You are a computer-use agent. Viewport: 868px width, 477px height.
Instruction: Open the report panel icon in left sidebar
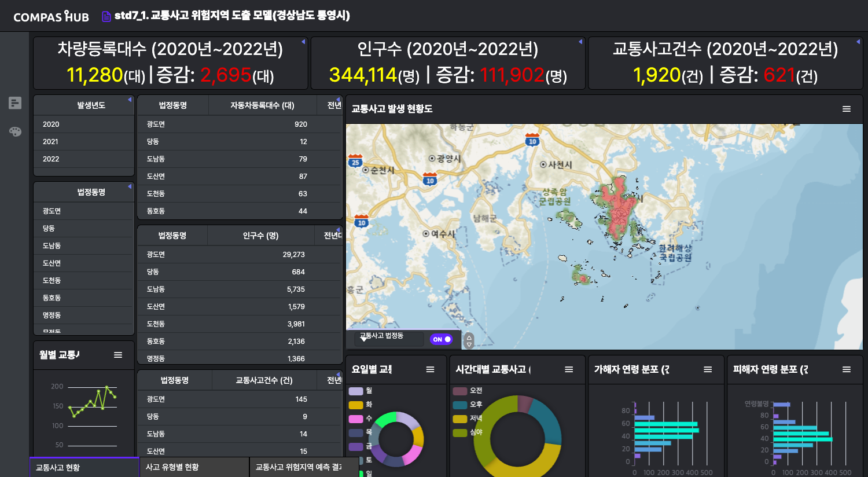[x=15, y=103]
